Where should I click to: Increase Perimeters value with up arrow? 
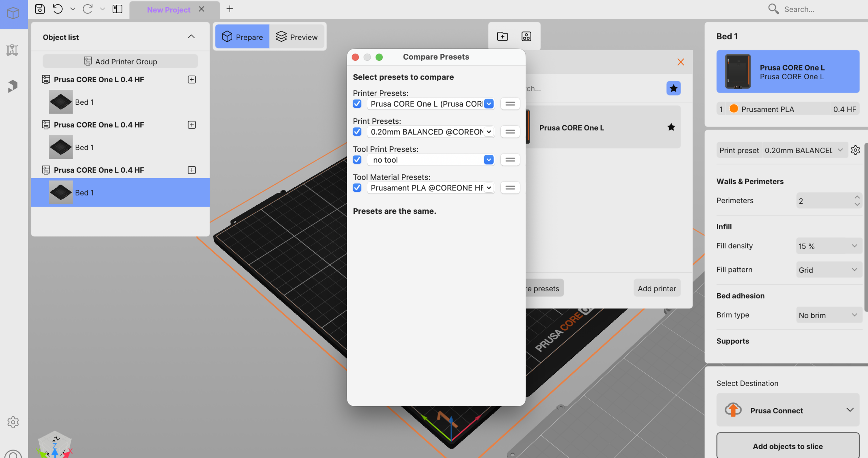coord(857,197)
